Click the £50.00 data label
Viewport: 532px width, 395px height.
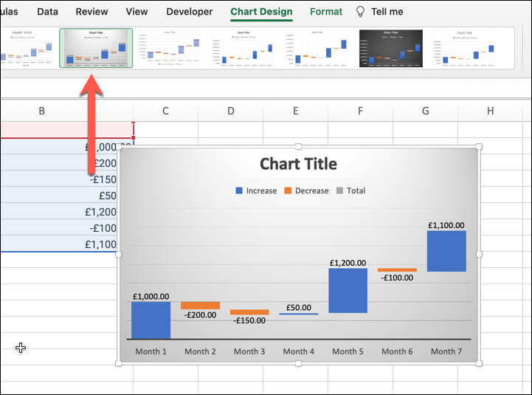pos(299,308)
